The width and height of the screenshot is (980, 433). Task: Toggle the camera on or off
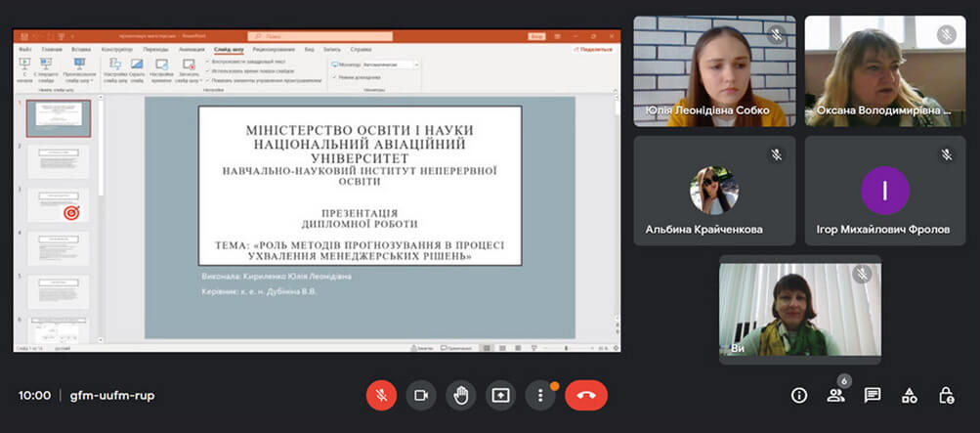421,395
